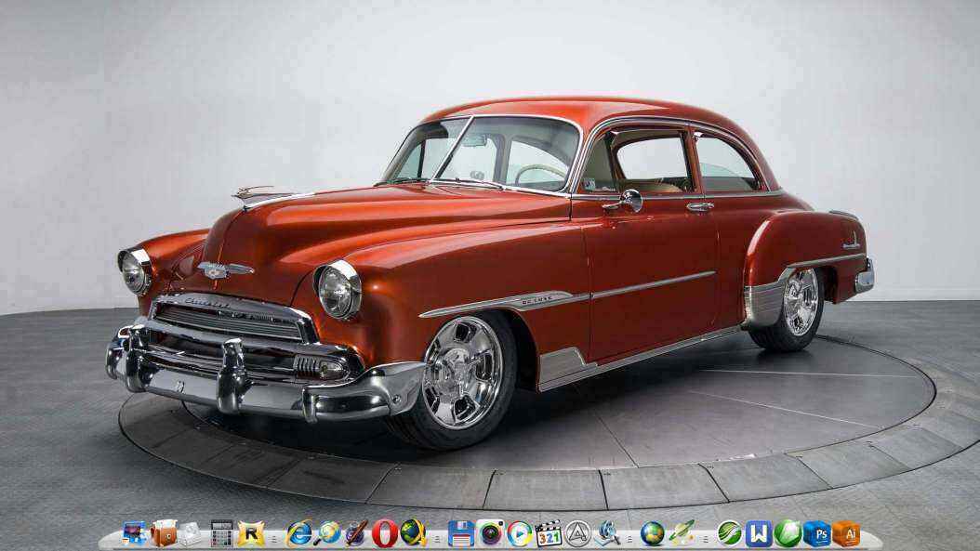Viewport: 980px width, 551px height.
Task: Launch the Calculator from the dock
Action: click(x=221, y=533)
